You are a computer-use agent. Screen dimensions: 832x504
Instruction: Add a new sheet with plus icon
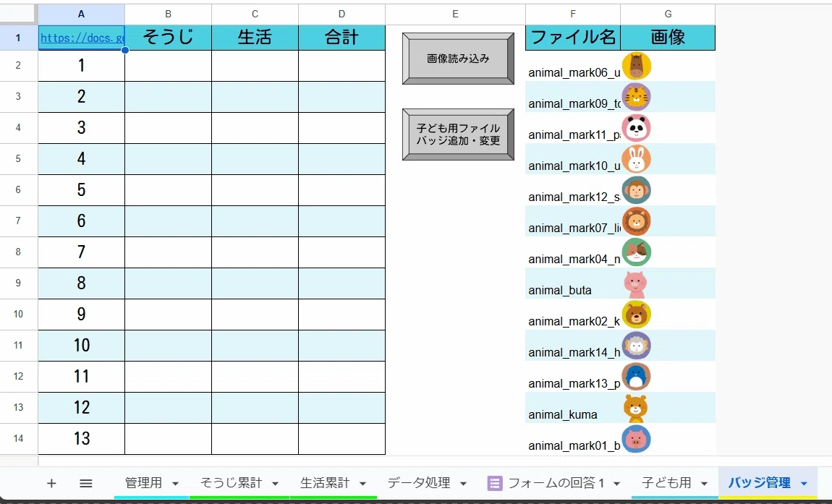51,483
